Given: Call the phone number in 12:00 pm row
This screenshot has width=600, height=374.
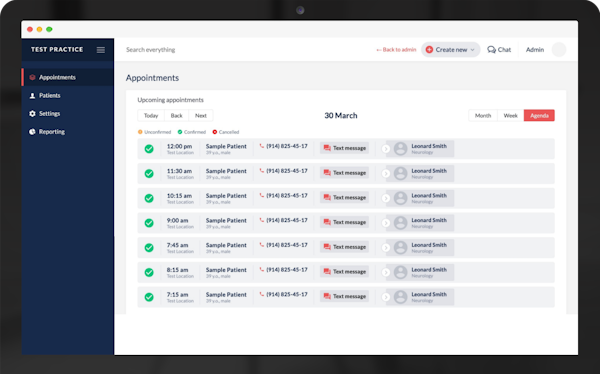Looking at the screenshot, I should click(284, 146).
